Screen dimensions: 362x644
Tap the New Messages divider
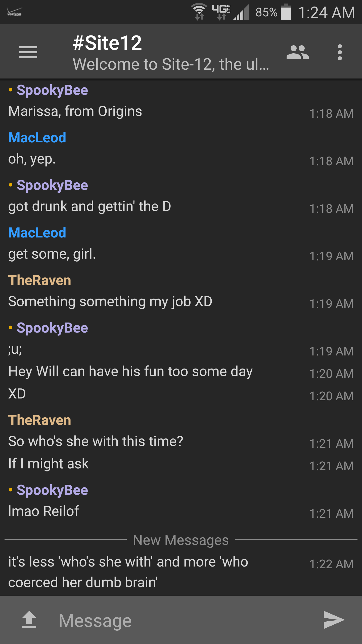(181, 540)
